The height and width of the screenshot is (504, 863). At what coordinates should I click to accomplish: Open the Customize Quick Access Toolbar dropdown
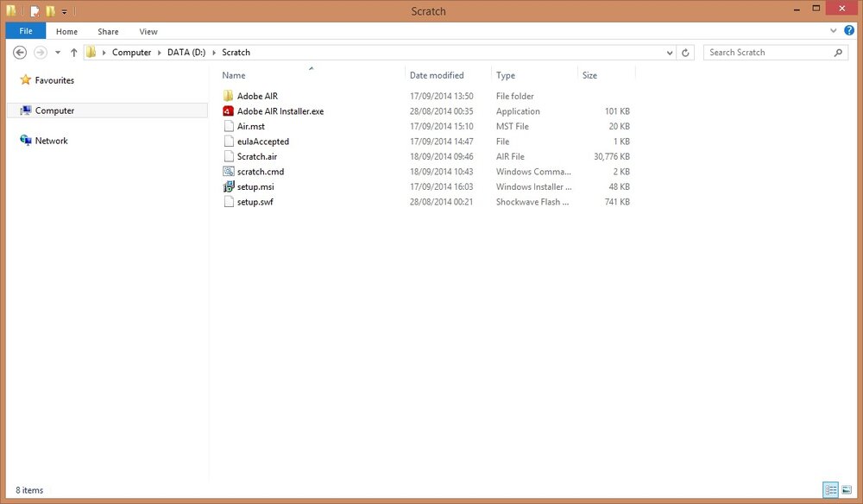(x=64, y=11)
